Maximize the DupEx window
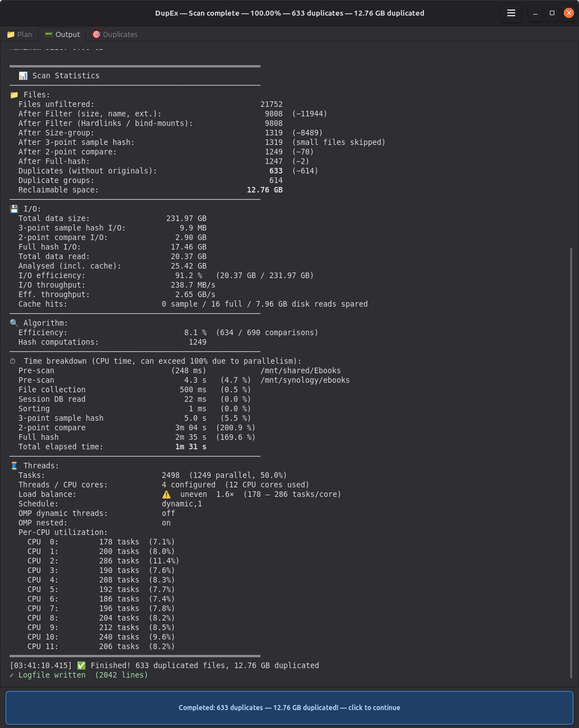The image size is (579, 728). click(x=552, y=13)
